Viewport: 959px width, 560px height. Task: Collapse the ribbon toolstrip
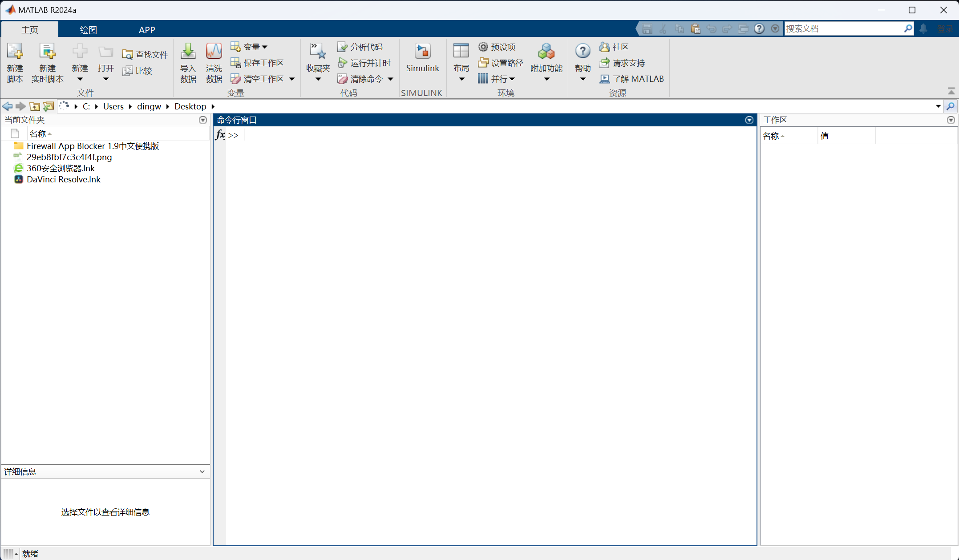(x=951, y=91)
